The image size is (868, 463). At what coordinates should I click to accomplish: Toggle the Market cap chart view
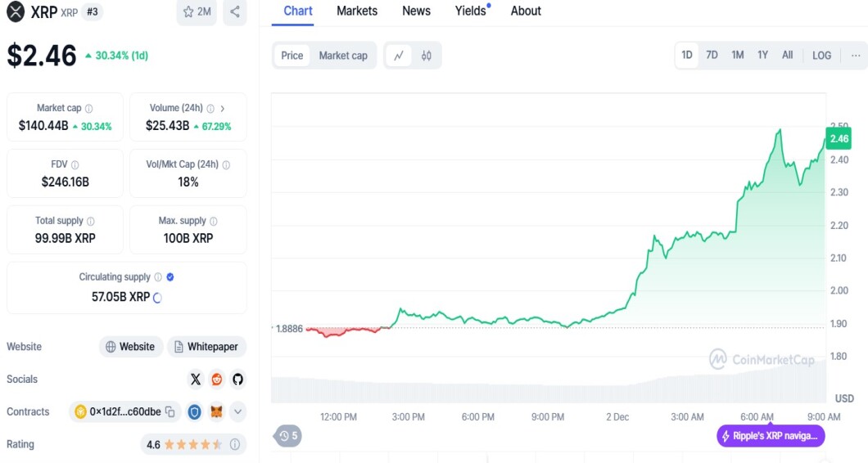(343, 56)
